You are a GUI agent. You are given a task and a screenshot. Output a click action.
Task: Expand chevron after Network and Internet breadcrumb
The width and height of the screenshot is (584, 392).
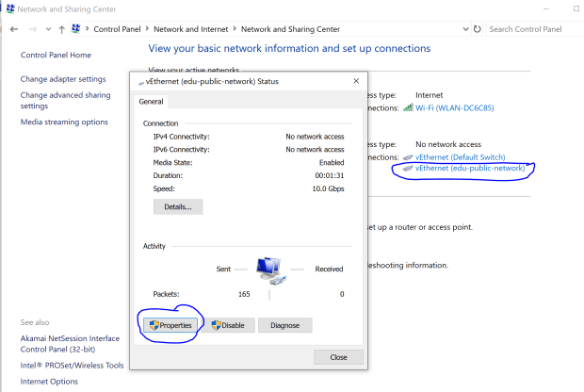click(x=235, y=29)
